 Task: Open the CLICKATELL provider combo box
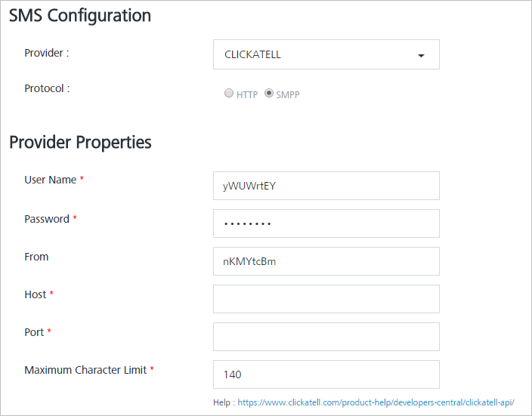click(326, 54)
